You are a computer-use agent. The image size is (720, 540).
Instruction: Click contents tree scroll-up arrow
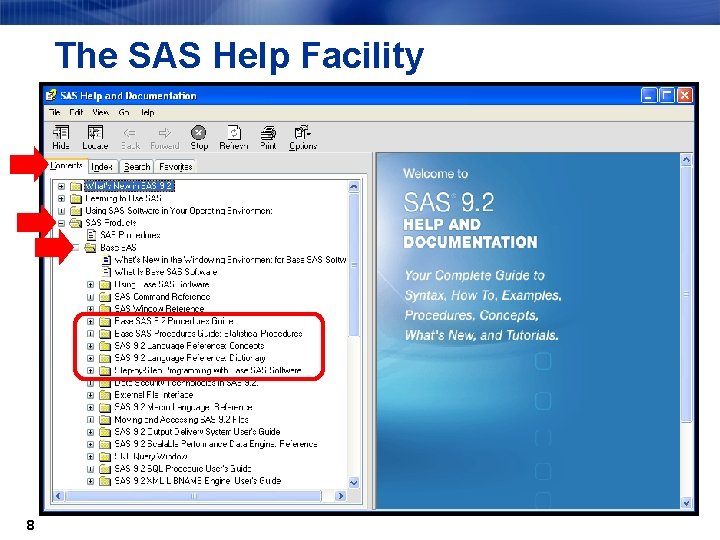click(354, 186)
